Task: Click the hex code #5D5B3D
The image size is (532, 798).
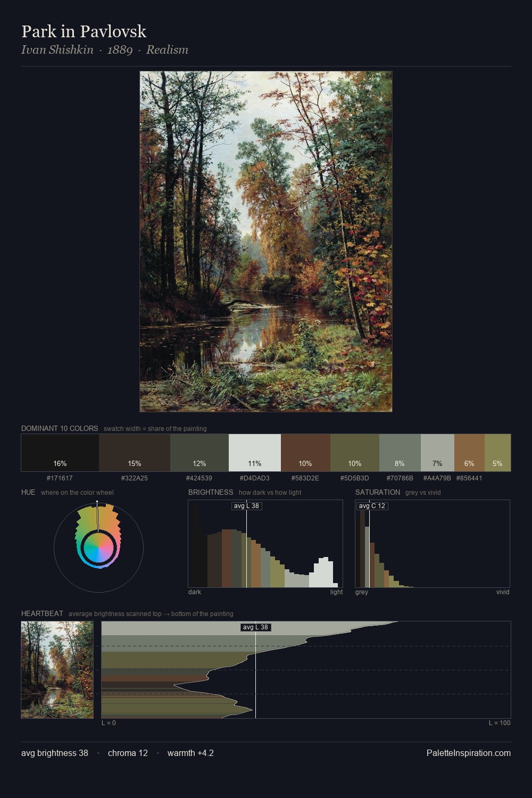Action: [355, 478]
